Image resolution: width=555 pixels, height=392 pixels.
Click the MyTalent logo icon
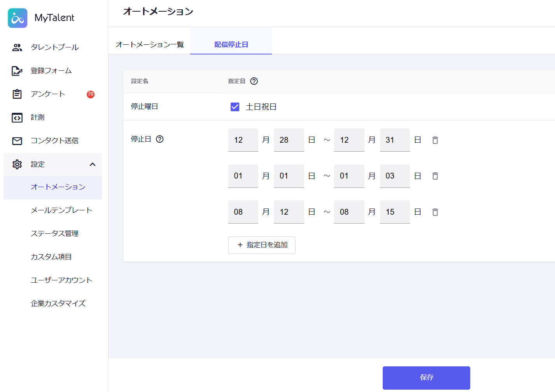tap(18, 18)
